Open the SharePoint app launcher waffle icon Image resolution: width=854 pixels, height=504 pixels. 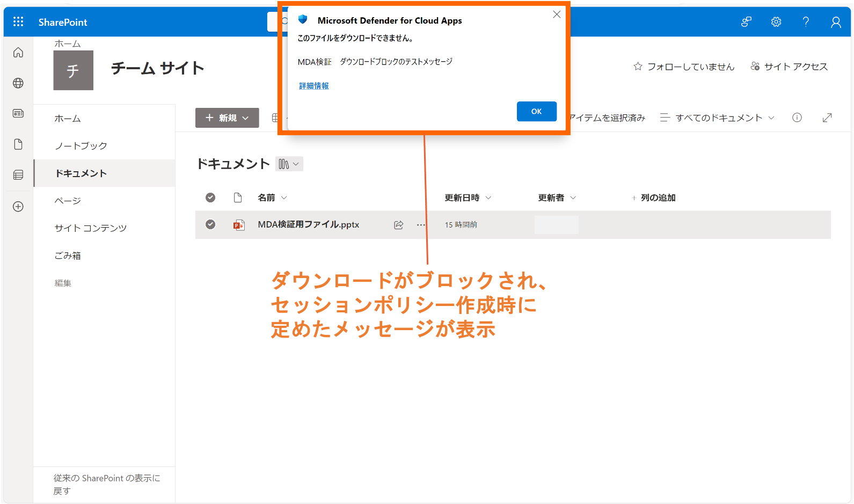(x=18, y=21)
